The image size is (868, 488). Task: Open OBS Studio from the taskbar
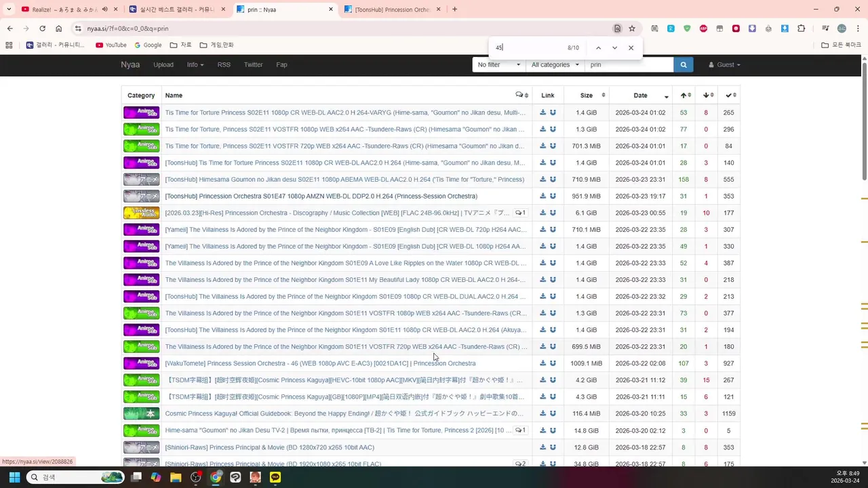coord(196,477)
